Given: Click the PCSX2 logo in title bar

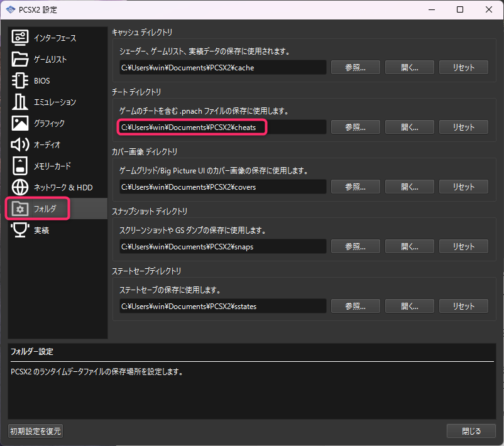Looking at the screenshot, I should tap(11, 9).
